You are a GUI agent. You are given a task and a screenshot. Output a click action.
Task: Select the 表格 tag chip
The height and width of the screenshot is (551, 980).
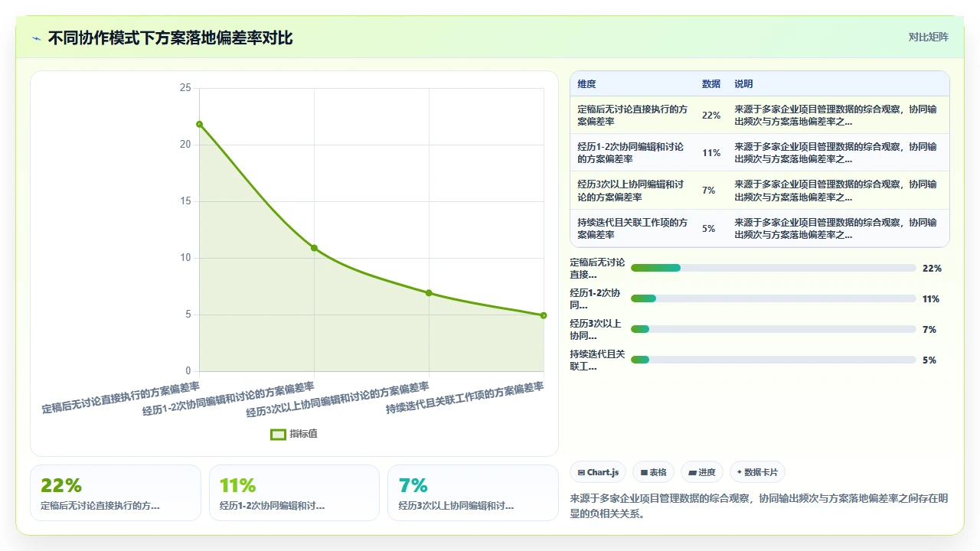click(653, 472)
